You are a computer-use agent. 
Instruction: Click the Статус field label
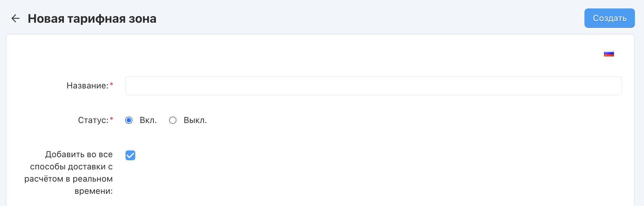(93, 120)
